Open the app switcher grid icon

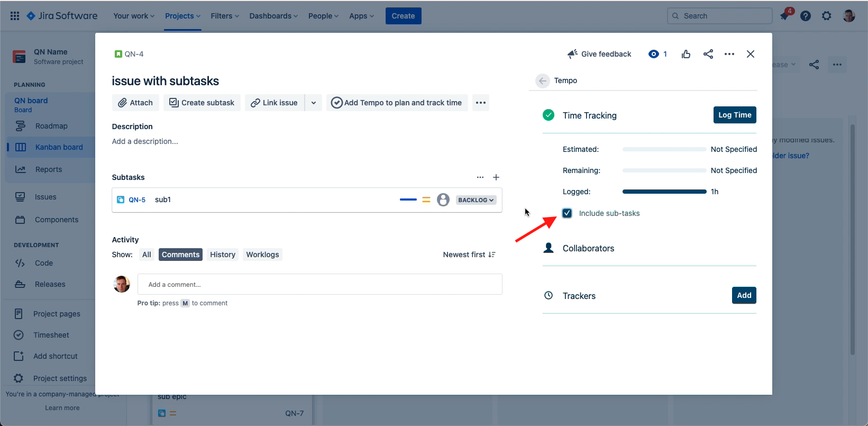click(15, 16)
